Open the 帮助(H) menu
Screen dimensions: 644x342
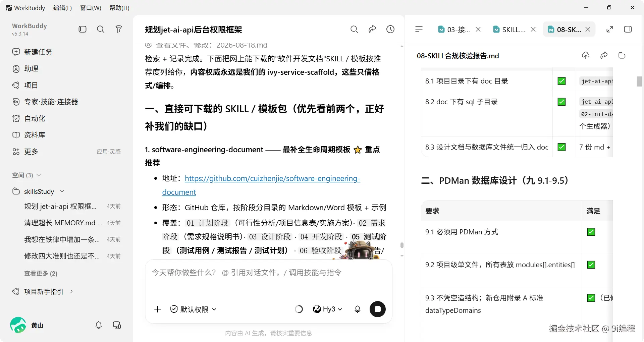coord(119,8)
